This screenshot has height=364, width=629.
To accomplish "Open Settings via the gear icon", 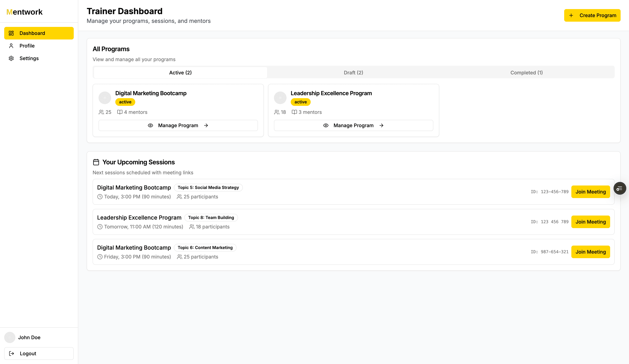I will (x=11, y=58).
